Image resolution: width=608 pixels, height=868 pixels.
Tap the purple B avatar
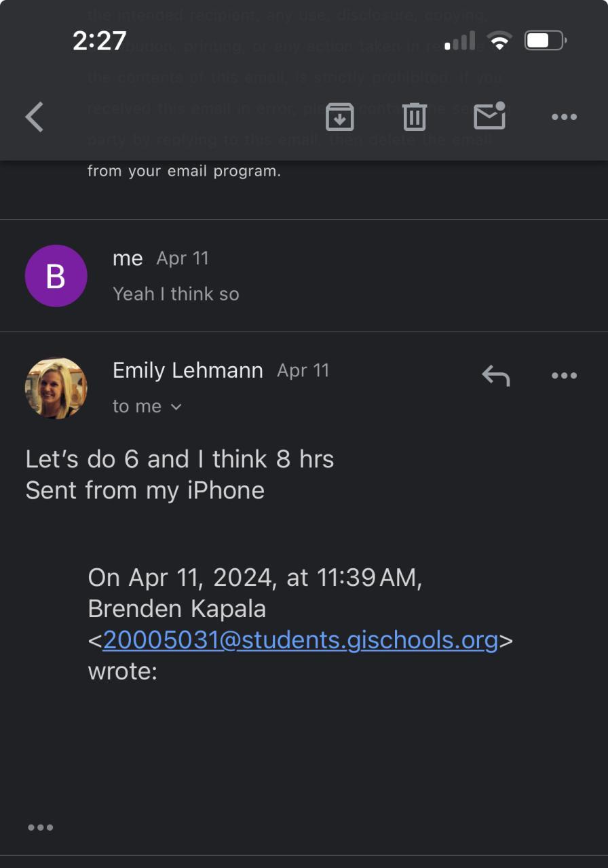coord(56,276)
